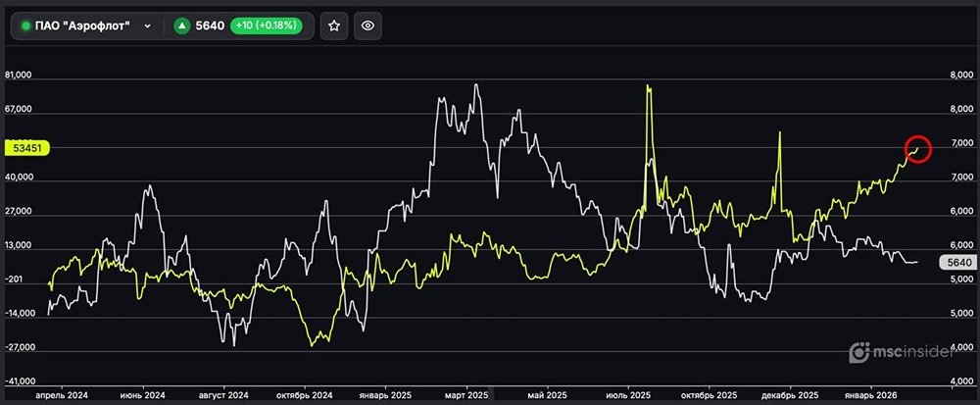Click the green status dot beside Аэрофлот
This screenshot has width=980, height=405.
click(x=25, y=26)
